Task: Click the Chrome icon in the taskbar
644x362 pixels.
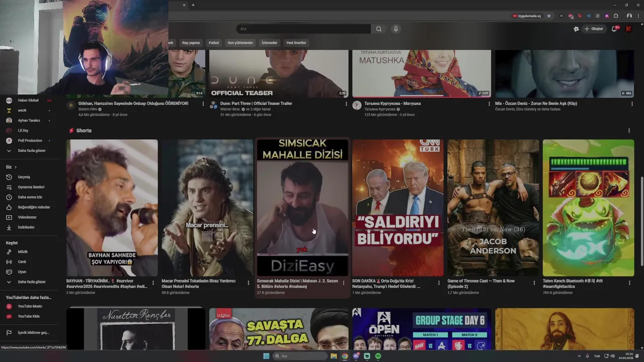Action: 345,356
